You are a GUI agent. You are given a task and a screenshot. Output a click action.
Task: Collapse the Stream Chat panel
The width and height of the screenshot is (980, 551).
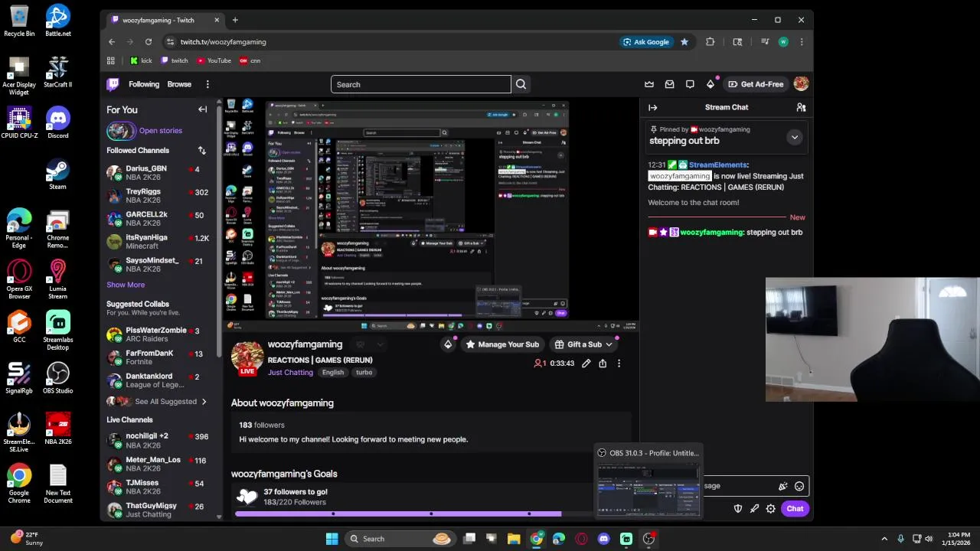[x=652, y=107]
